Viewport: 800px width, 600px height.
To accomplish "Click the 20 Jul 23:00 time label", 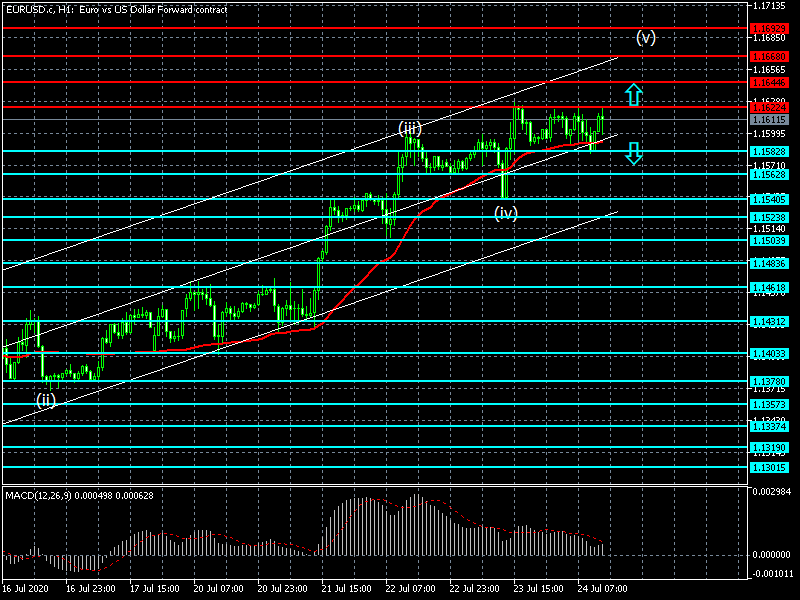I will coord(282,589).
